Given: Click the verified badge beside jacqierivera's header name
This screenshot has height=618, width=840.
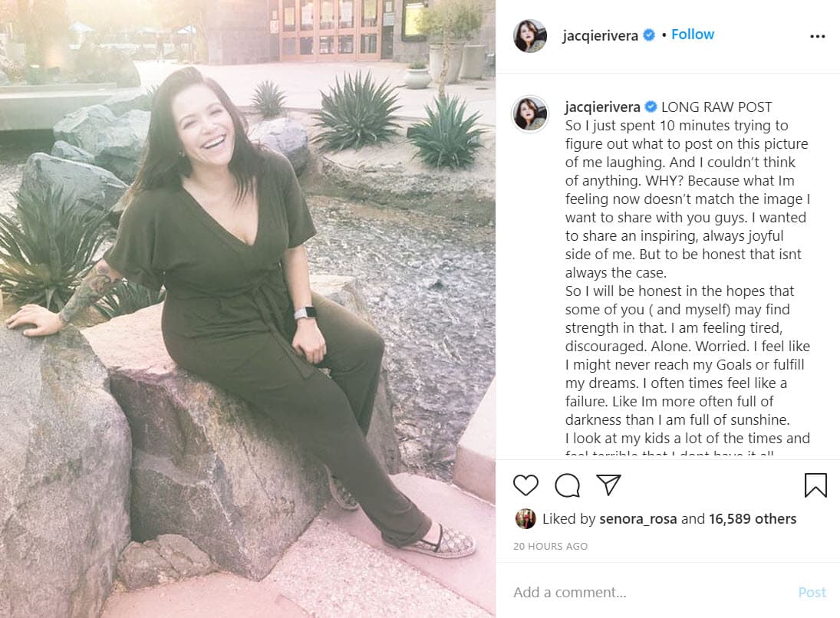Looking at the screenshot, I should pos(647,34).
